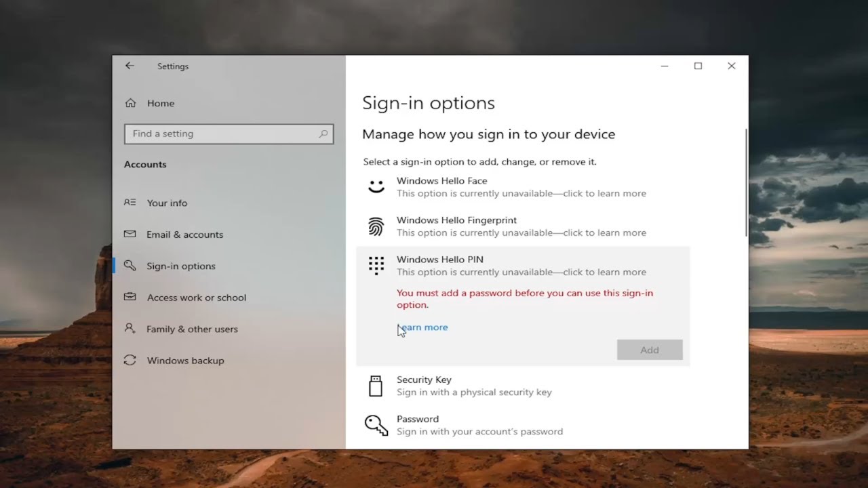This screenshot has width=868, height=488.
Task: Click the Security Key USB icon
Action: click(x=375, y=386)
